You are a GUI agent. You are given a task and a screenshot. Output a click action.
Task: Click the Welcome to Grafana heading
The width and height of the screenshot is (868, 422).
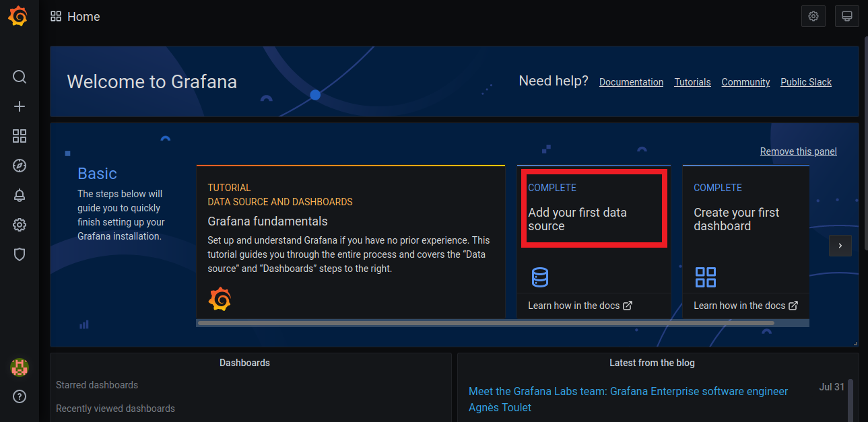click(152, 82)
